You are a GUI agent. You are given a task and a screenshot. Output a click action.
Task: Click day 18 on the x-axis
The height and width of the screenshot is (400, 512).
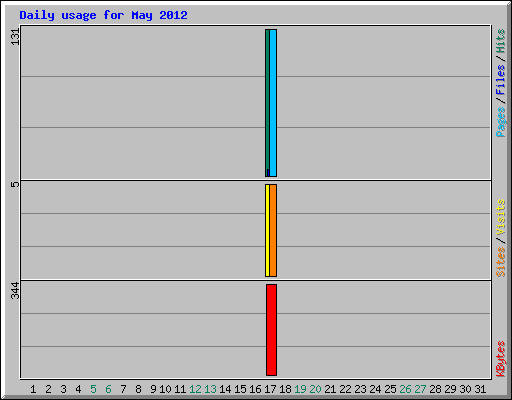click(x=285, y=389)
